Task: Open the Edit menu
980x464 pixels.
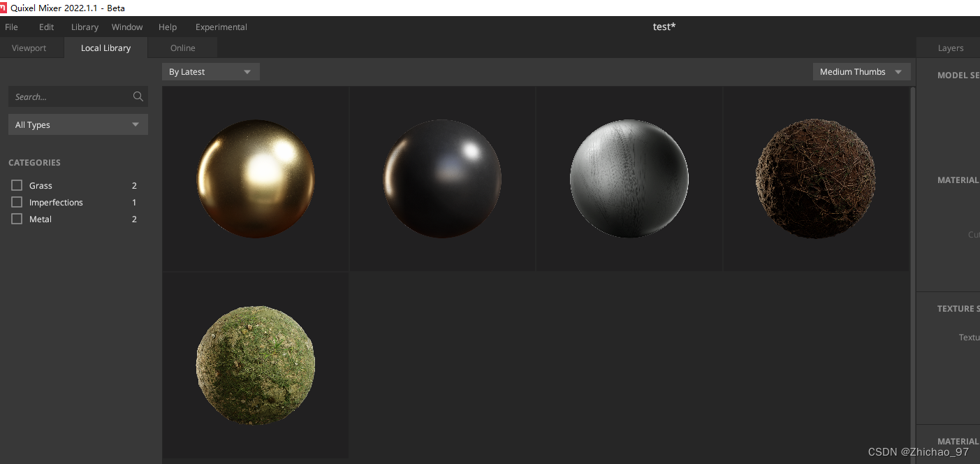Action: [x=46, y=27]
